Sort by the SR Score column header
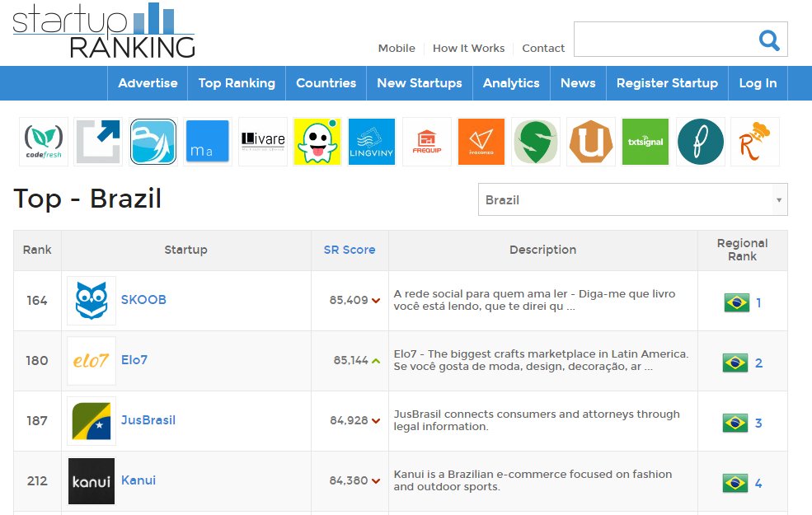 [350, 250]
